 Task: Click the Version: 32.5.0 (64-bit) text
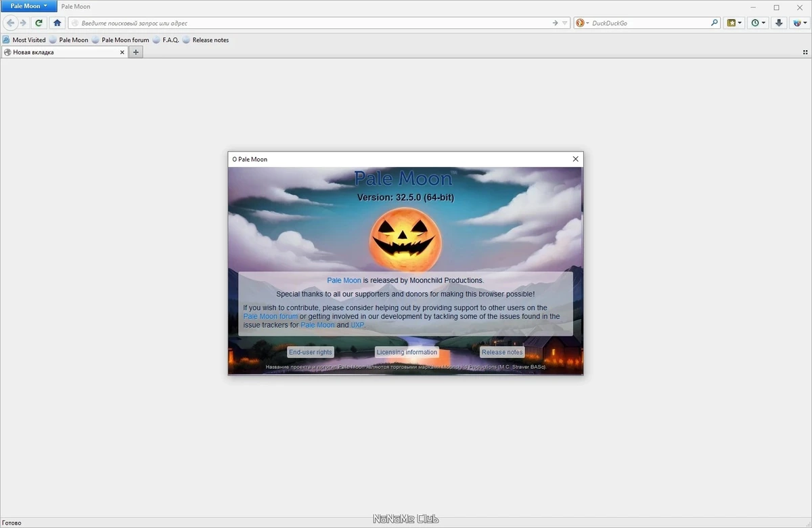click(405, 198)
